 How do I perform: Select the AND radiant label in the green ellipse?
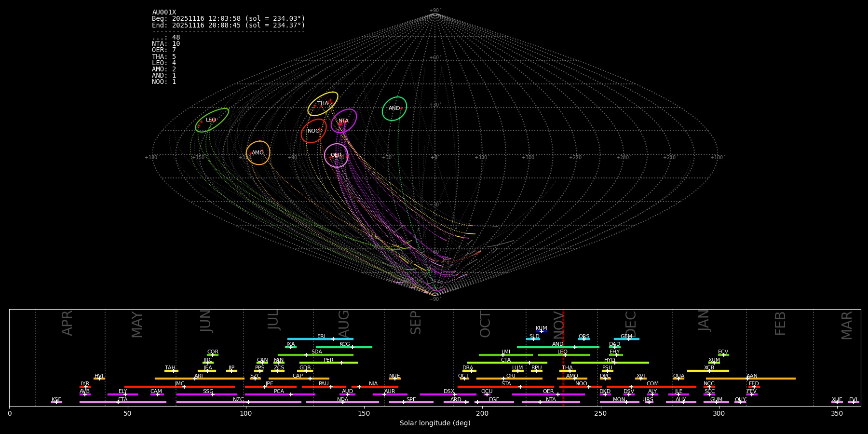coord(394,108)
